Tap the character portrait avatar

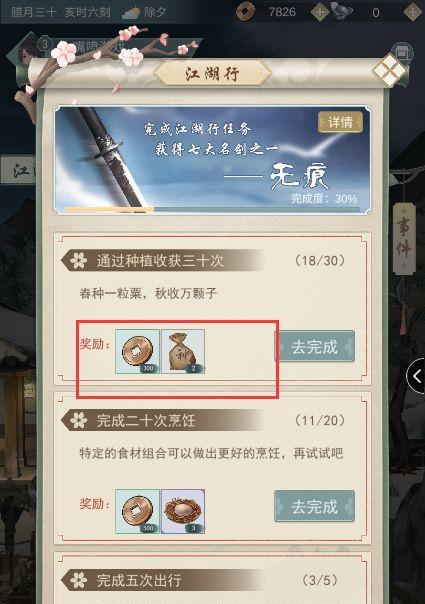pos(28,53)
